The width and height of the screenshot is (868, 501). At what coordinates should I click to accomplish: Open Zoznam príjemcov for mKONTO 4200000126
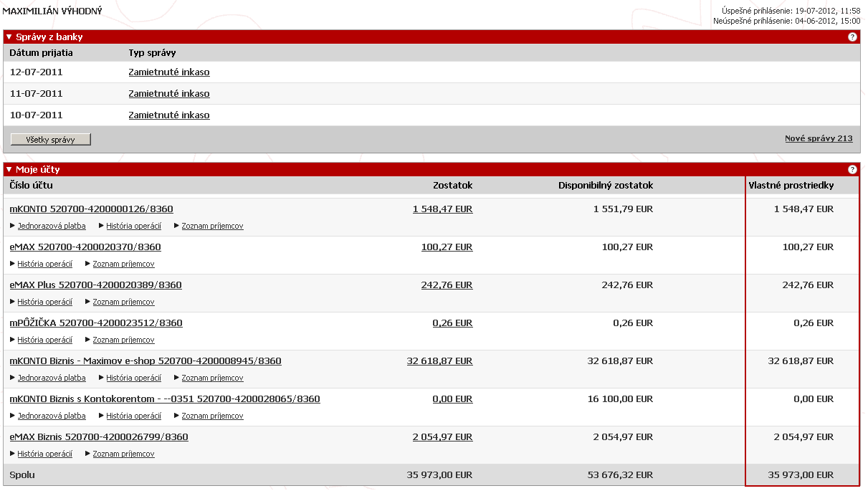pos(212,226)
